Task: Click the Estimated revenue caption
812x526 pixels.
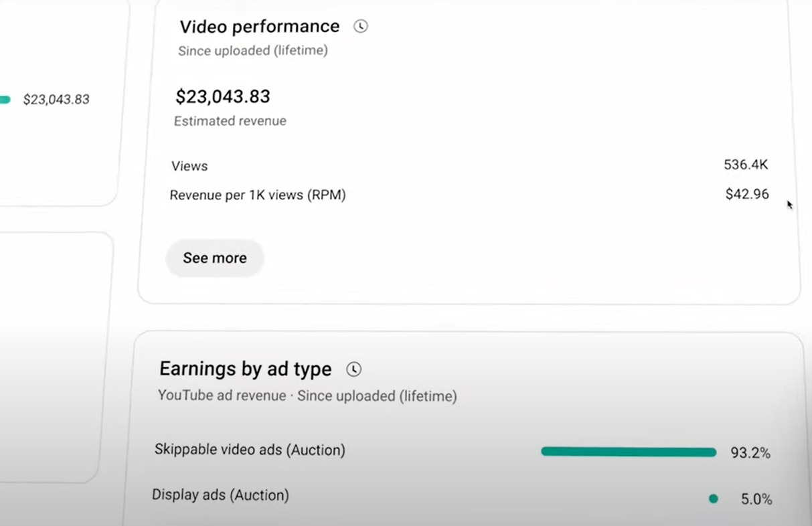Action: [230, 121]
